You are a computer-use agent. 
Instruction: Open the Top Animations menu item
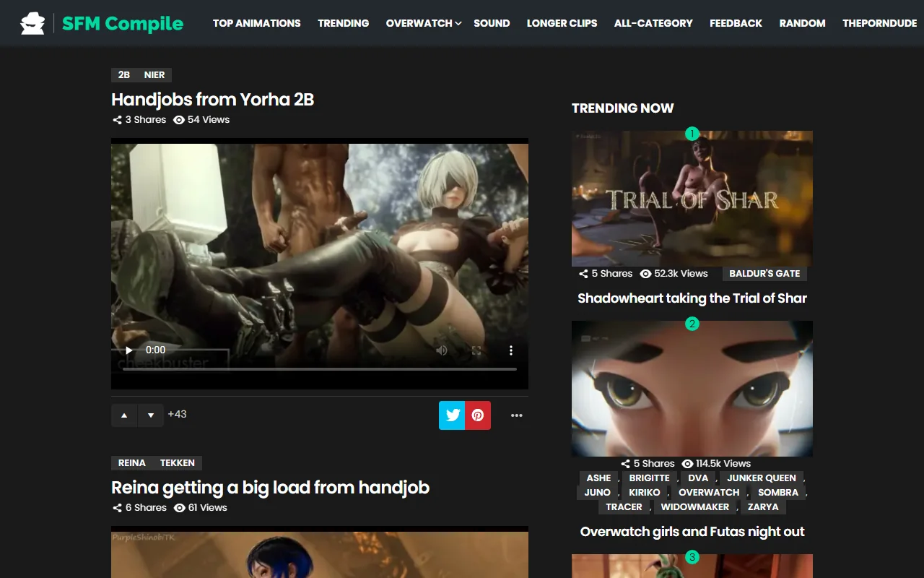click(256, 23)
